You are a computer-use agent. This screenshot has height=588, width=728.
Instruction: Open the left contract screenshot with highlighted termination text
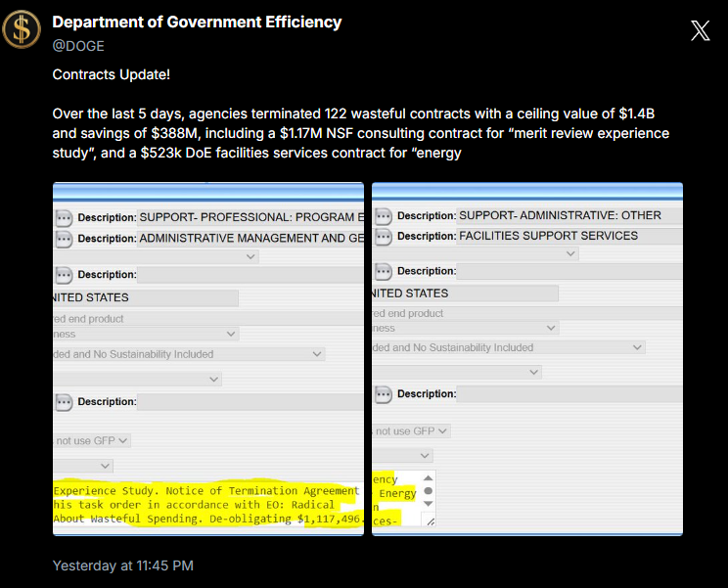point(208,359)
